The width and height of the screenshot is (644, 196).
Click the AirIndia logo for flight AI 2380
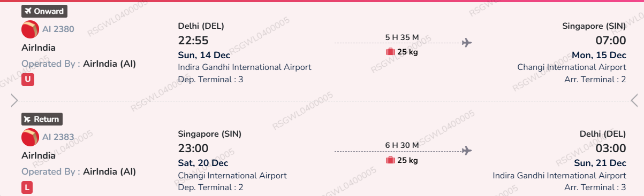pyautogui.click(x=30, y=29)
